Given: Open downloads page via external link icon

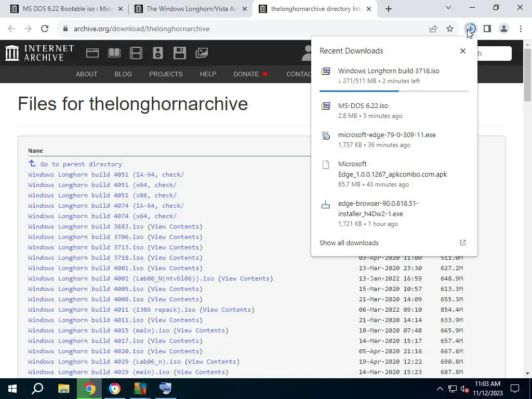Looking at the screenshot, I should [463, 243].
